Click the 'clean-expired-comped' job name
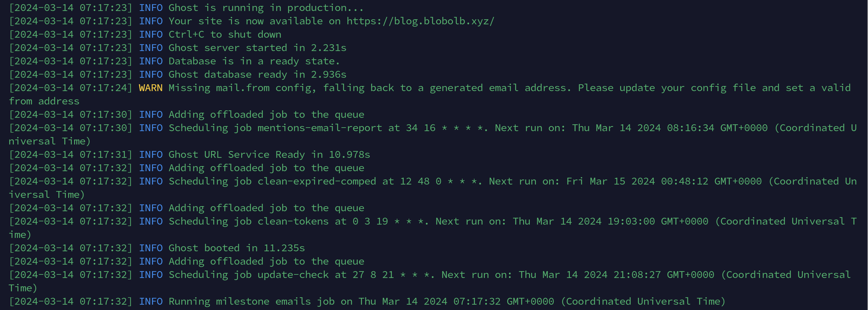This screenshot has width=868, height=310. point(317,181)
